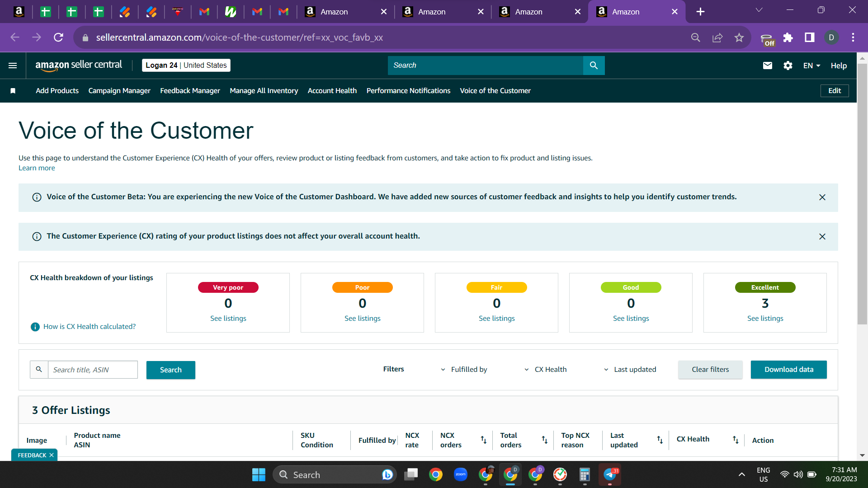
Task: Sort by Last updated column
Action: pyautogui.click(x=660, y=440)
